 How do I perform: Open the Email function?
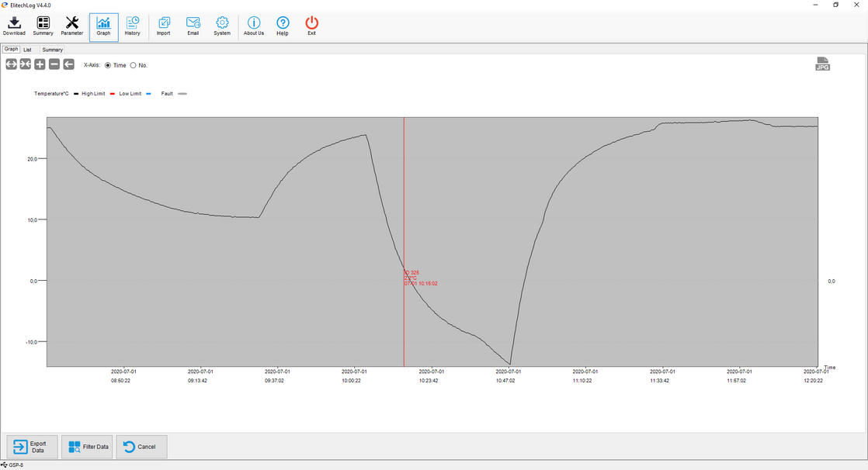tap(193, 26)
